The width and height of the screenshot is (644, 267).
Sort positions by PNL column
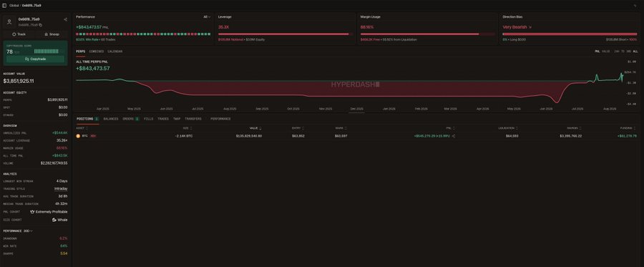(x=451, y=128)
